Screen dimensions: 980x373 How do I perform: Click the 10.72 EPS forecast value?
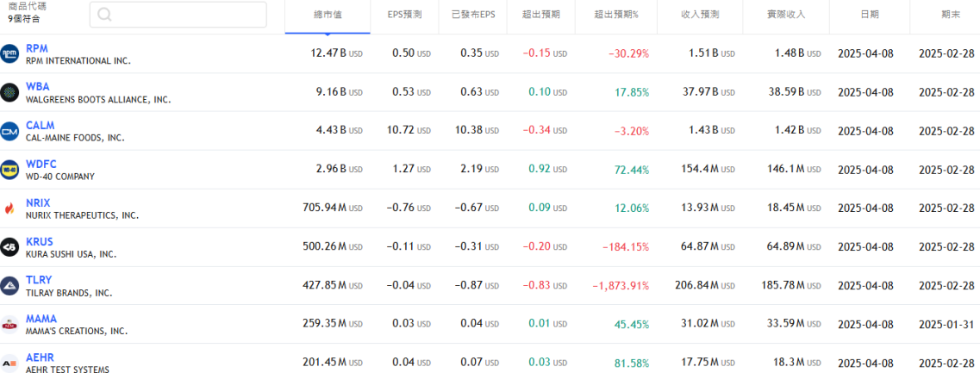409,131
